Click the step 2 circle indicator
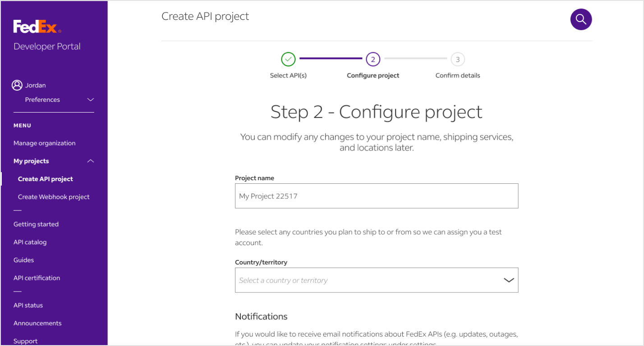 [x=373, y=59]
